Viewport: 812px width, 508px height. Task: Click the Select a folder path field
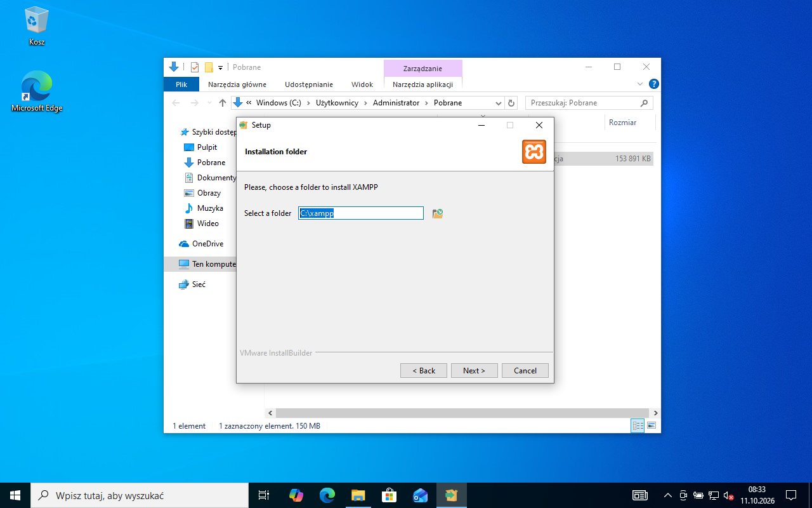tap(361, 213)
